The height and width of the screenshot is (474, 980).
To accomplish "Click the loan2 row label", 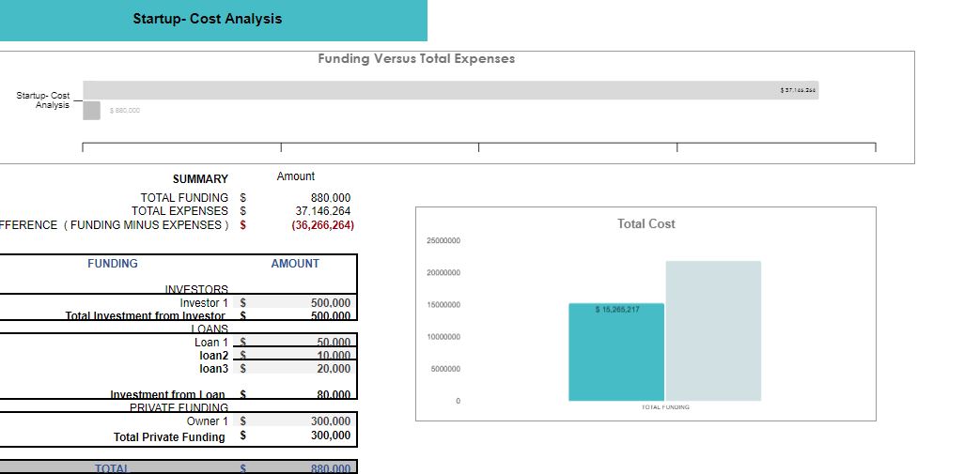I will tap(213, 356).
